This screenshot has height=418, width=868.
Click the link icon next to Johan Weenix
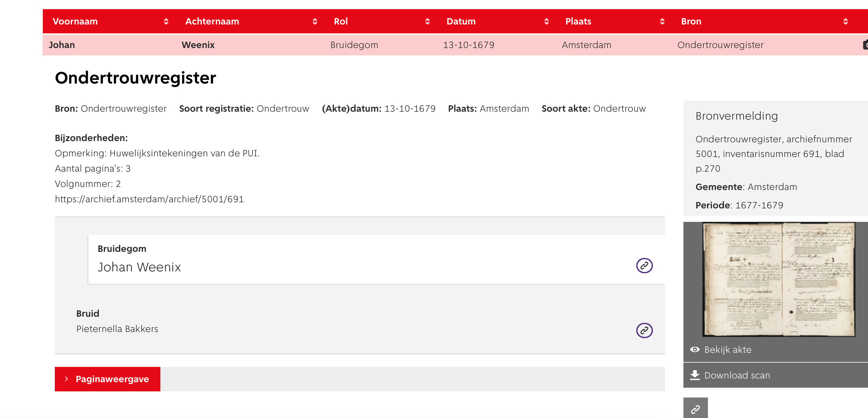click(644, 266)
